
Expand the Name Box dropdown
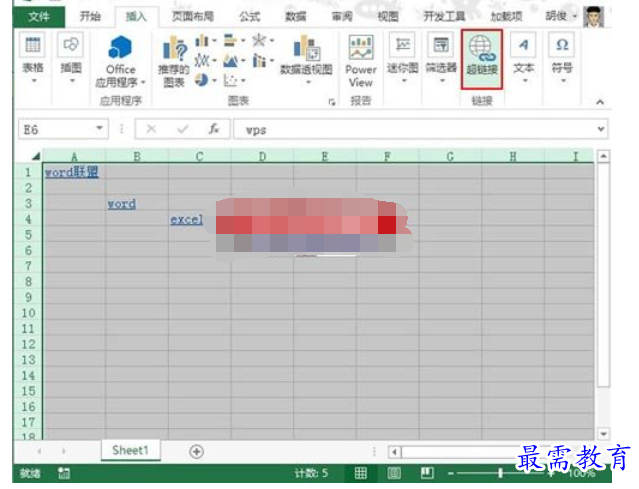click(x=99, y=128)
